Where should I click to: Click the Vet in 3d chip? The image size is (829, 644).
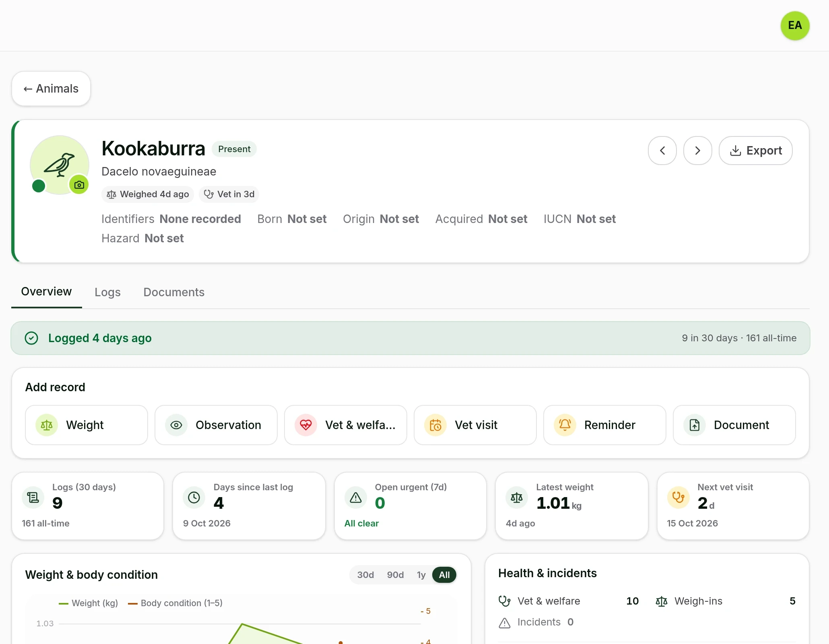point(229,194)
